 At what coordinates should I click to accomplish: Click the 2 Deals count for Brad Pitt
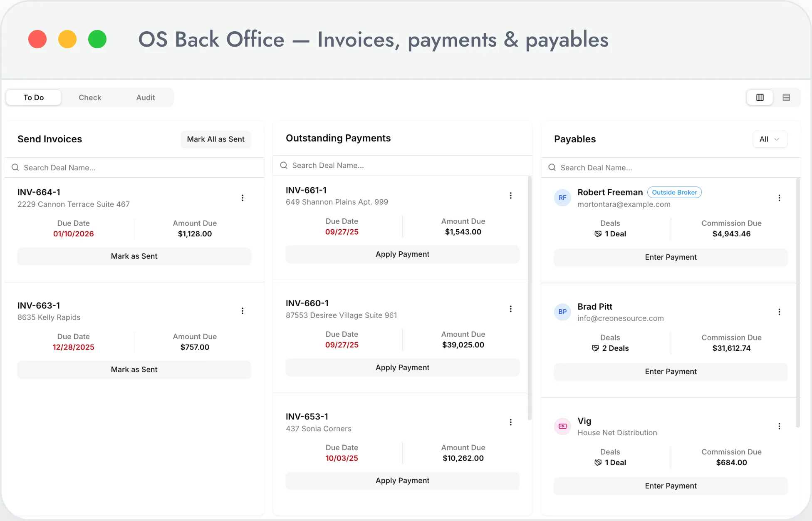coord(615,348)
